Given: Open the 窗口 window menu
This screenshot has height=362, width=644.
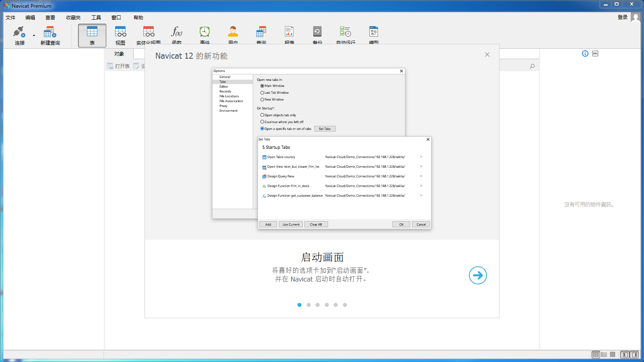Looking at the screenshot, I should (116, 17).
